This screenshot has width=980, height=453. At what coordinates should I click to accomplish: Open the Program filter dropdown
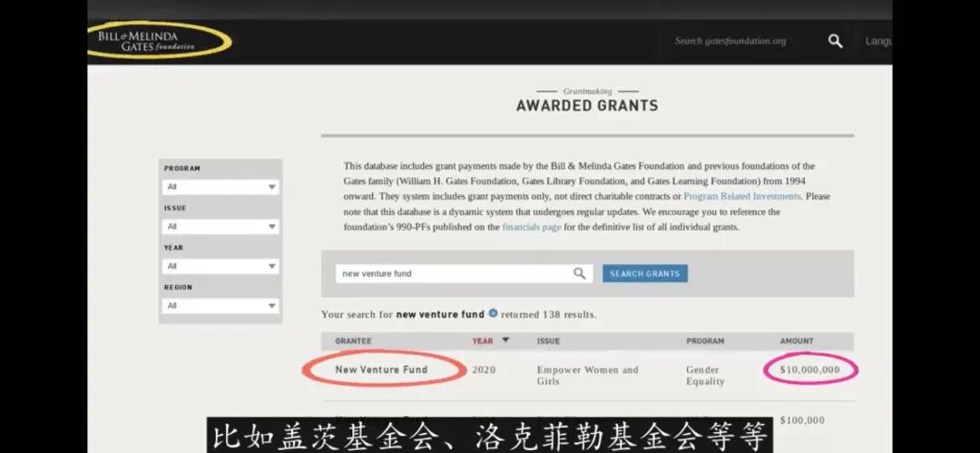pos(220,187)
